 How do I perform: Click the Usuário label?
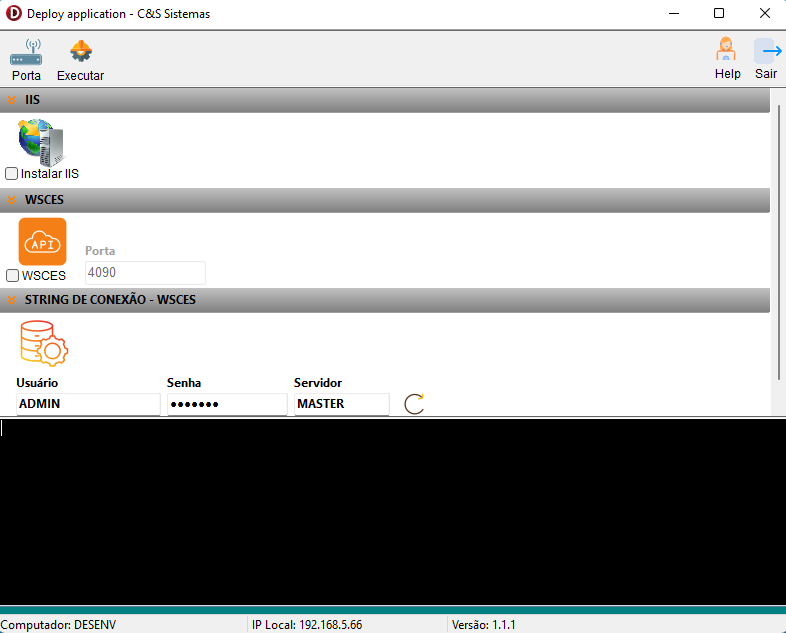pos(37,383)
